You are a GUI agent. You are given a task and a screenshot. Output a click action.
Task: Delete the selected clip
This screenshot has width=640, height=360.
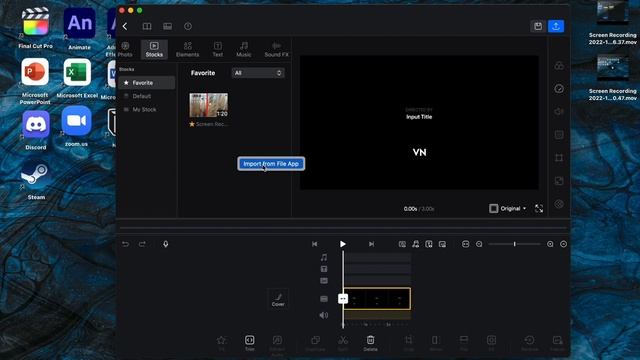pos(370,343)
